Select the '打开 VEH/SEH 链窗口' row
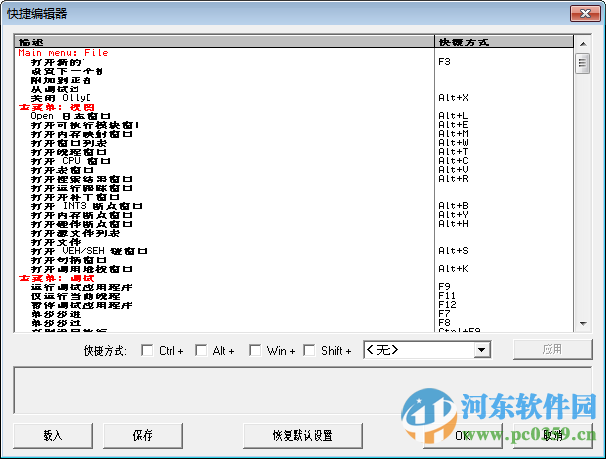Image resolution: width=606 pixels, height=459 pixels. 224,251
